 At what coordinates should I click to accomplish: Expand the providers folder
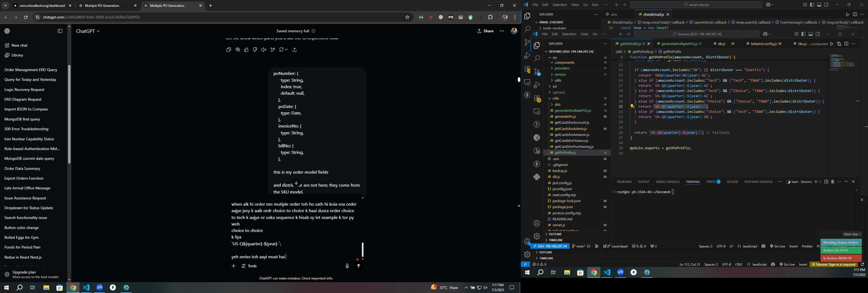(x=562, y=68)
